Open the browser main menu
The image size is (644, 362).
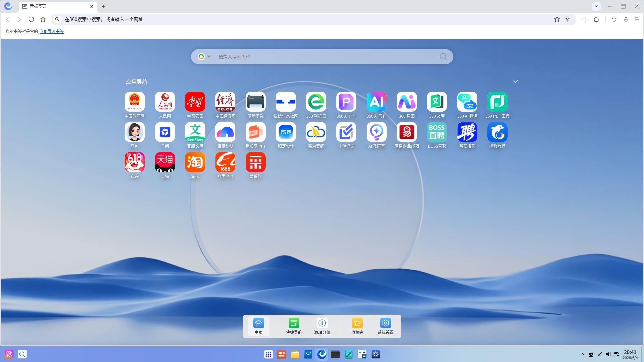pyautogui.click(x=637, y=19)
